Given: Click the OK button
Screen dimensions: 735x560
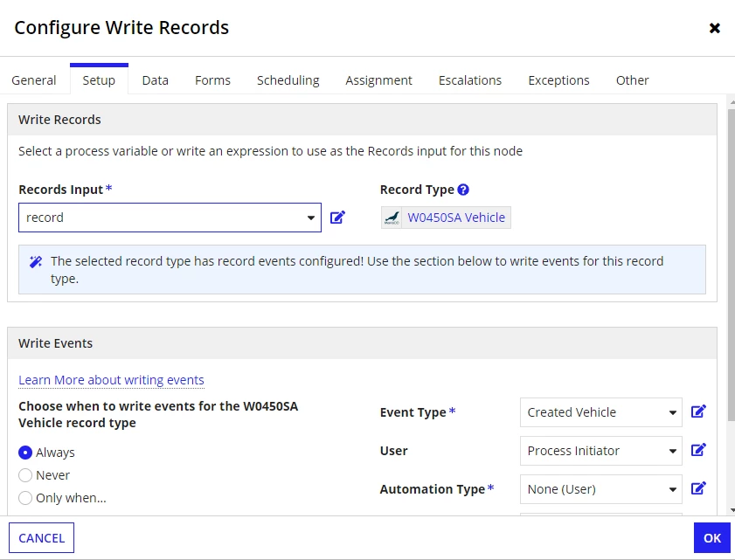Looking at the screenshot, I should (712, 538).
